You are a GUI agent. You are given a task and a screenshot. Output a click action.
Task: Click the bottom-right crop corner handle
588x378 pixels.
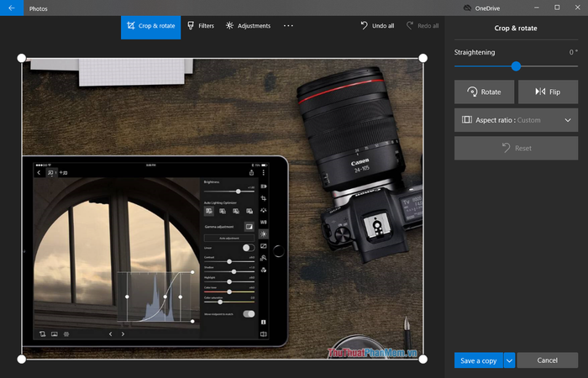pos(423,359)
